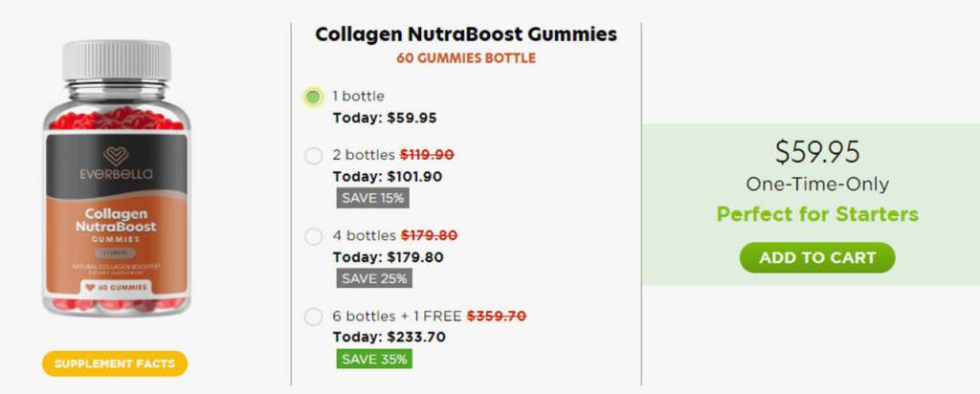Click the large $59.95 price in the cart panel
The image size is (980, 394).
(x=816, y=152)
